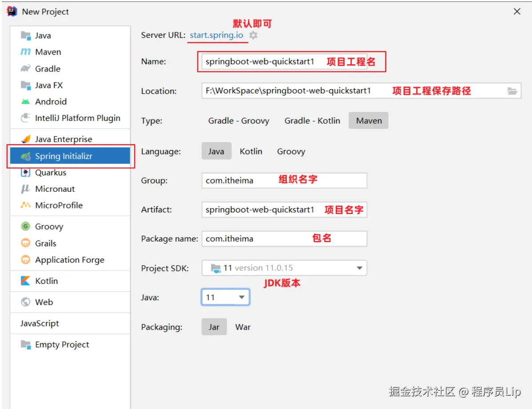Click the SDK folder icon in Project SDK
This screenshot has width=532, height=409.
[216, 268]
